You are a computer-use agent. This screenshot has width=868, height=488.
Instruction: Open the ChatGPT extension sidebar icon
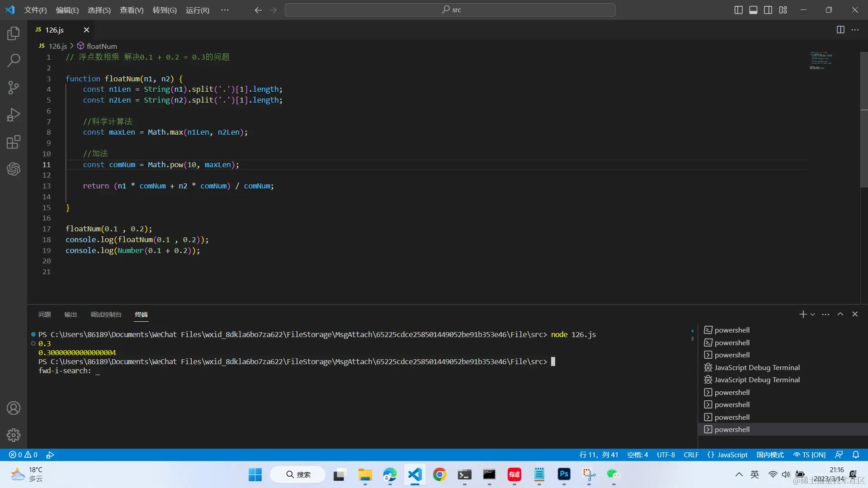pyautogui.click(x=14, y=169)
